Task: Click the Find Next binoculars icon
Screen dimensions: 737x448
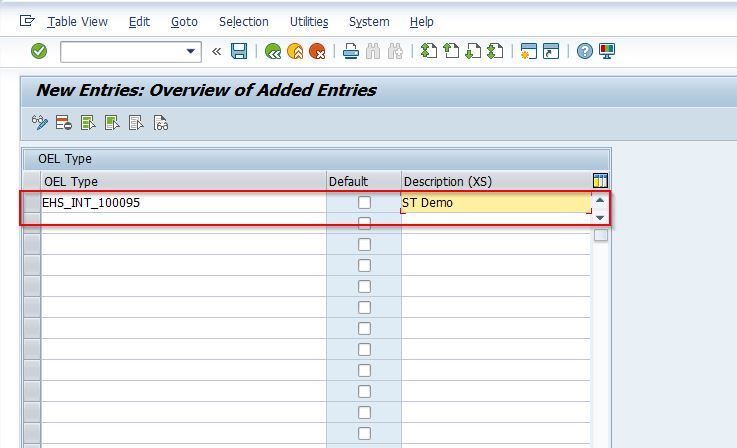Action: point(395,51)
